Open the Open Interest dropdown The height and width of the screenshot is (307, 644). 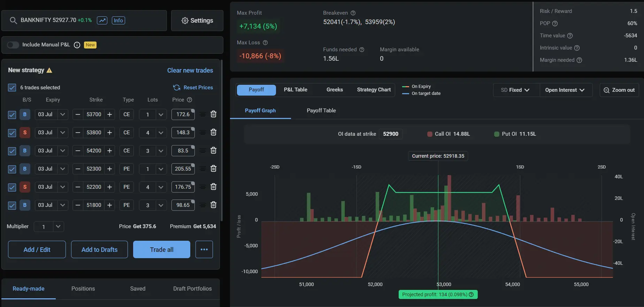tap(565, 90)
